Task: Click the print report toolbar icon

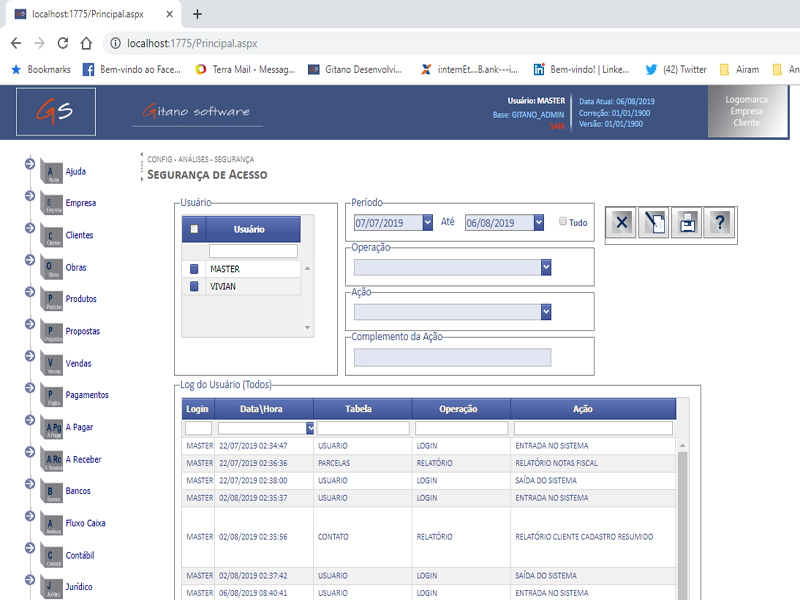Action: (687, 223)
